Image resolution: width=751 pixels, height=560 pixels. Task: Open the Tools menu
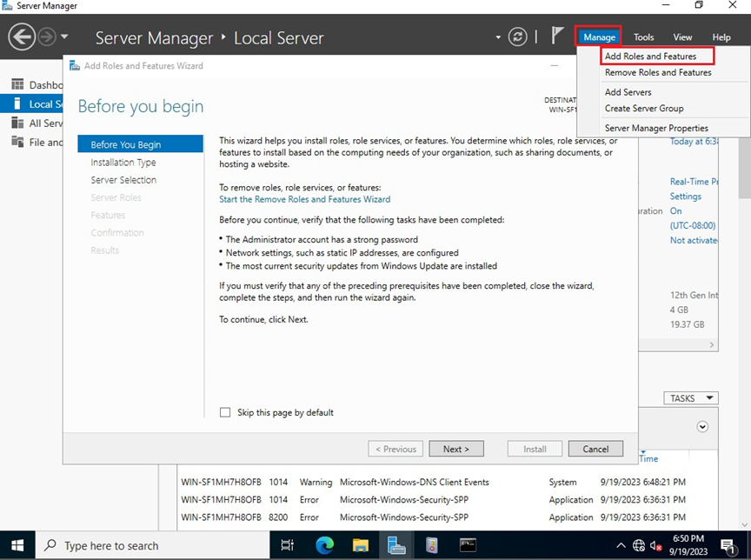pyautogui.click(x=643, y=37)
